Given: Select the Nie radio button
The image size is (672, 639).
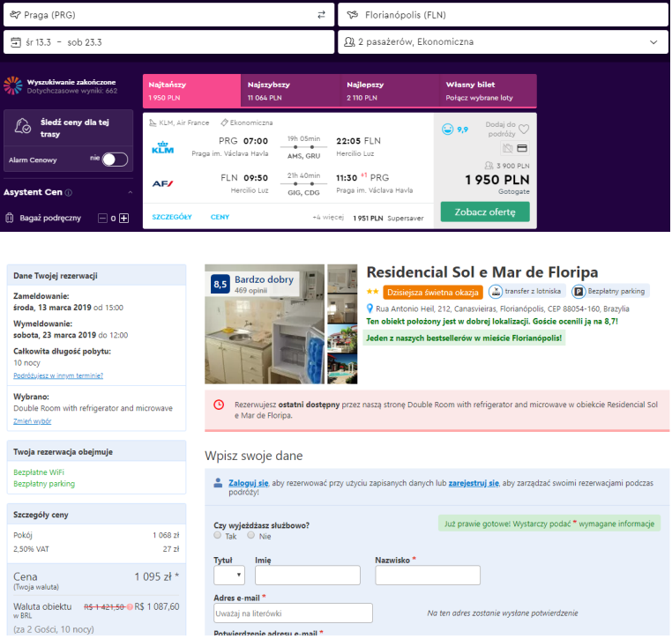Looking at the screenshot, I should pyautogui.click(x=251, y=535).
